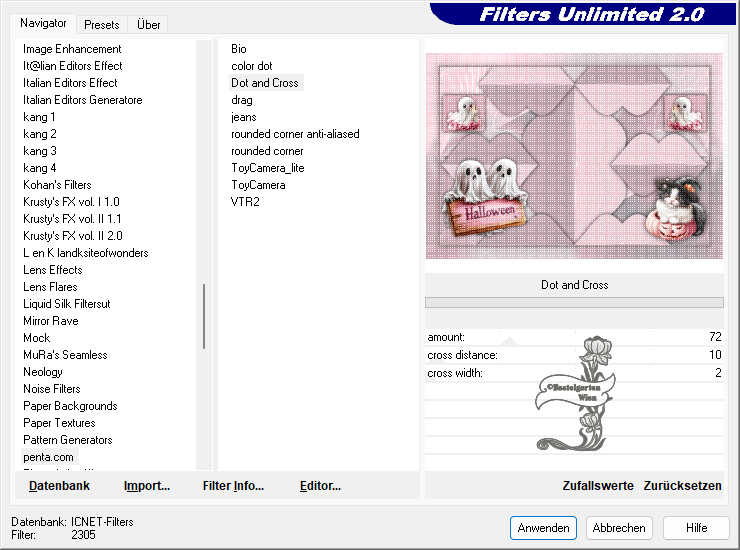Click the category list scrollbar thumb
The image size is (740, 550).
point(204,316)
